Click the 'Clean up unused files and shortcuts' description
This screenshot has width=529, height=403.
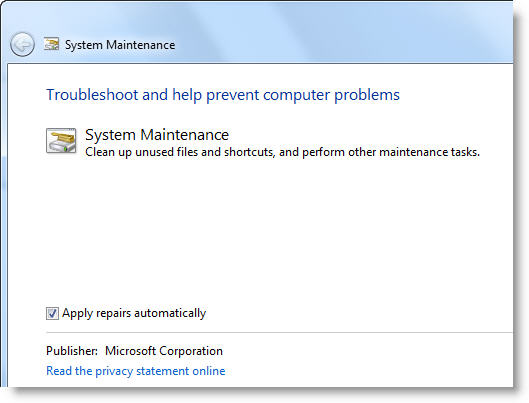[x=179, y=152]
